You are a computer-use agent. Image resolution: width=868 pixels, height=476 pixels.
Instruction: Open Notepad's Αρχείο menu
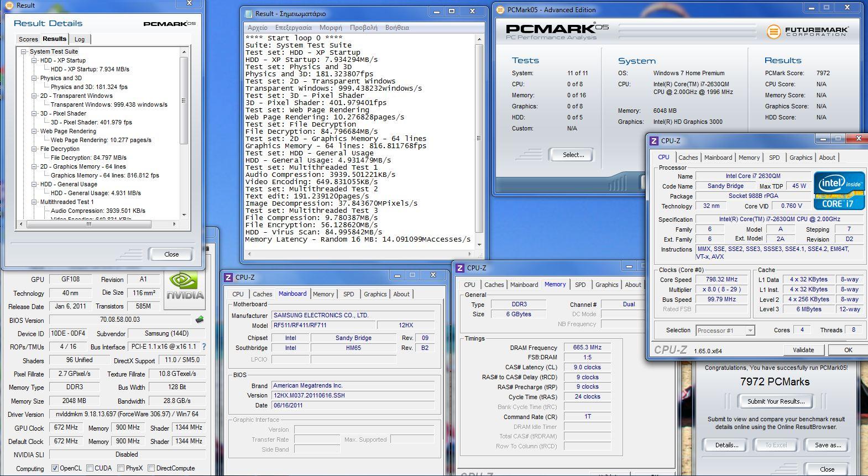(258, 28)
